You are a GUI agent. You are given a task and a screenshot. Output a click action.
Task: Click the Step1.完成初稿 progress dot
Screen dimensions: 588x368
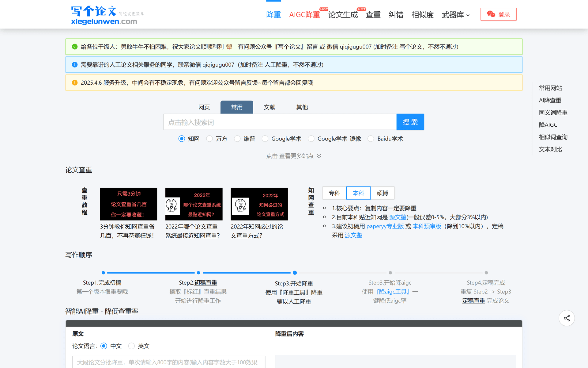103,273
